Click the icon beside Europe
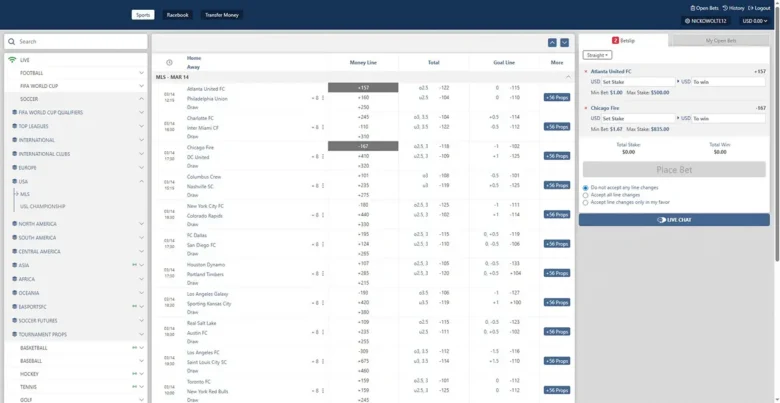Image resolution: width=780 pixels, height=403 pixels. pyautogui.click(x=14, y=168)
